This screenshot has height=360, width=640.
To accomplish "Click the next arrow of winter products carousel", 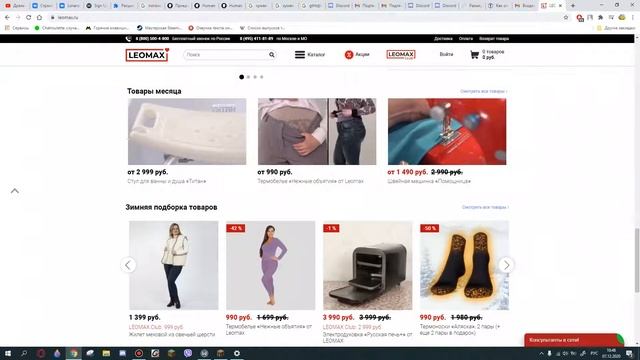I will click(x=506, y=265).
